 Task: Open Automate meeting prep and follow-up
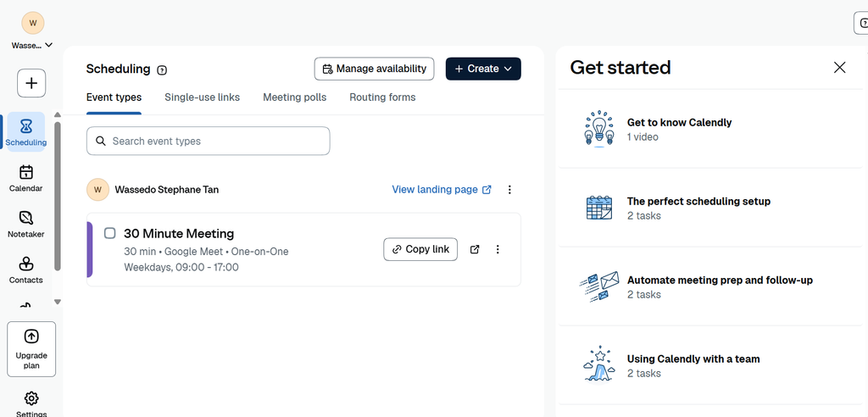[710, 286]
